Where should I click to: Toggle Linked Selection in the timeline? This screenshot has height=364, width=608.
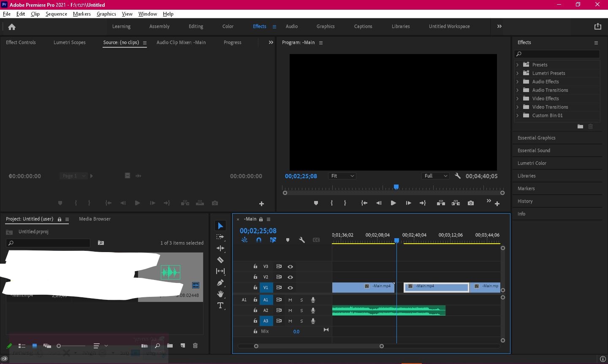tap(273, 240)
